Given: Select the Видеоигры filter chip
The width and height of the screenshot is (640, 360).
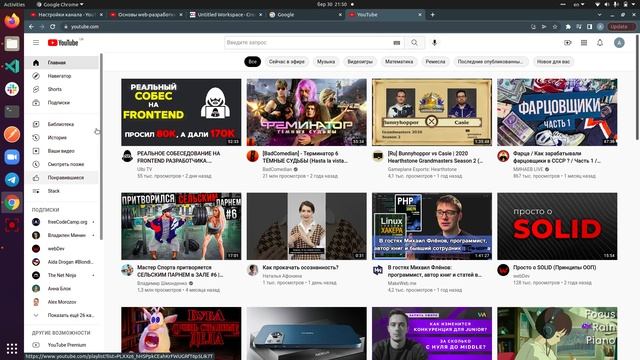Looking at the screenshot, I should coord(360,62).
